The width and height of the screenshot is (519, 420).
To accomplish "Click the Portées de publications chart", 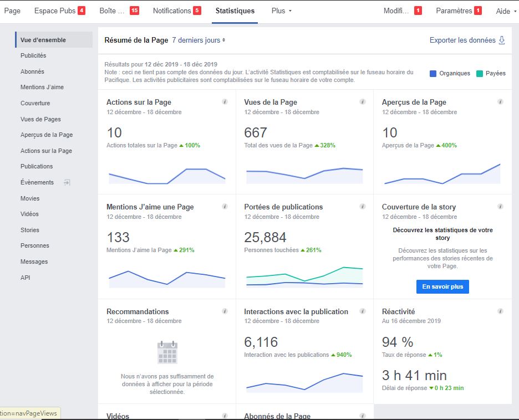I will [x=304, y=276].
